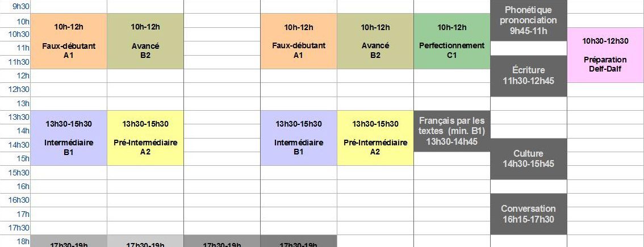Click the Conversation 16h15-17h30 block

click(x=529, y=213)
